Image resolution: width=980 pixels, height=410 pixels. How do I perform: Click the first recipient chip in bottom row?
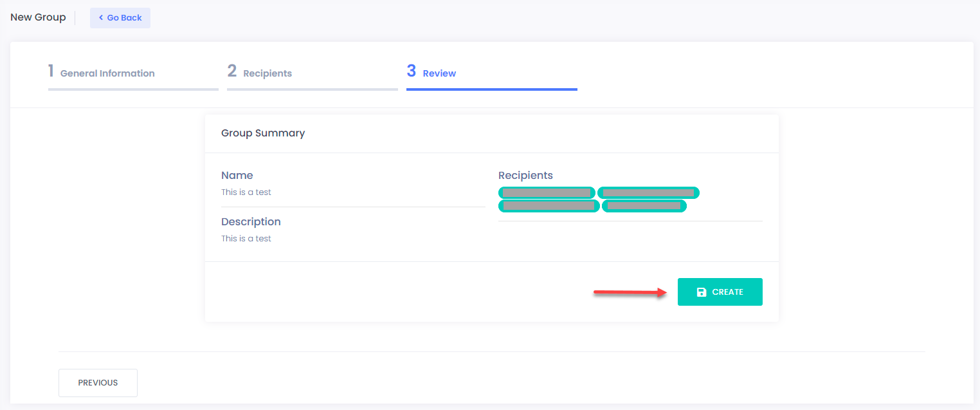click(549, 206)
